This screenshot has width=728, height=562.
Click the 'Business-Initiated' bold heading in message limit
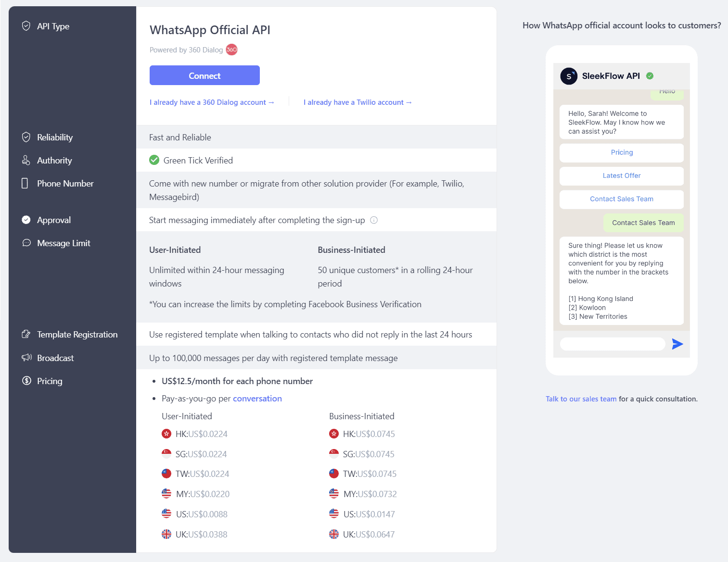(x=351, y=250)
